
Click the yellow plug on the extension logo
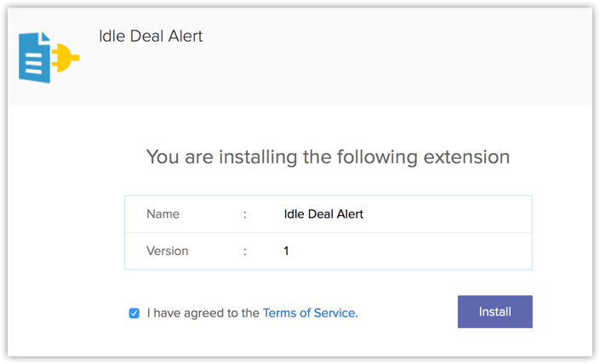point(66,59)
